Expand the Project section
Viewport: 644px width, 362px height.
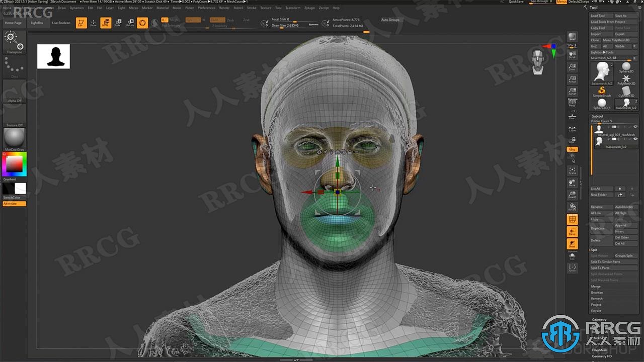[x=596, y=305]
